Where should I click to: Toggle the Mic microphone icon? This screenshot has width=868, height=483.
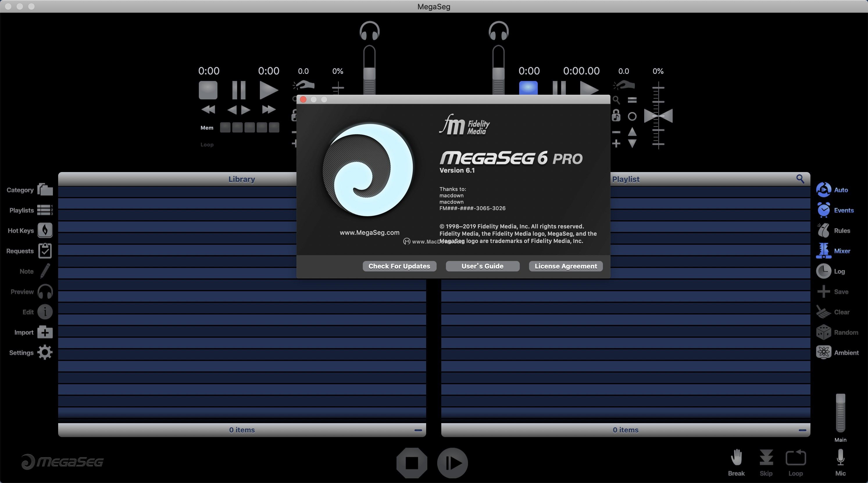840,457
